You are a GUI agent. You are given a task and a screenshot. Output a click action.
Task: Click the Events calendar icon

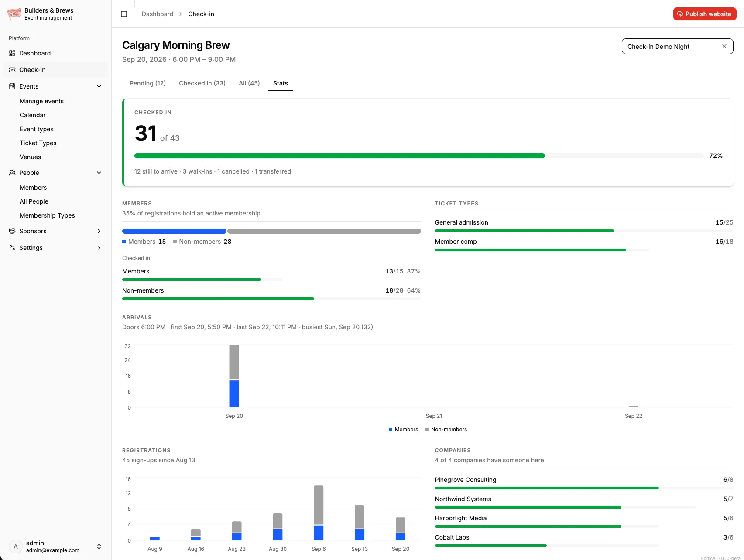click(x=12, y=86)
